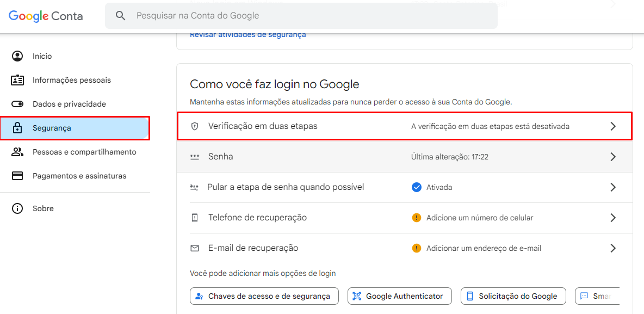Viewport: 644px width, 314px height.
Task: Open E-mail de recuperação chevron
Action: 613,248
